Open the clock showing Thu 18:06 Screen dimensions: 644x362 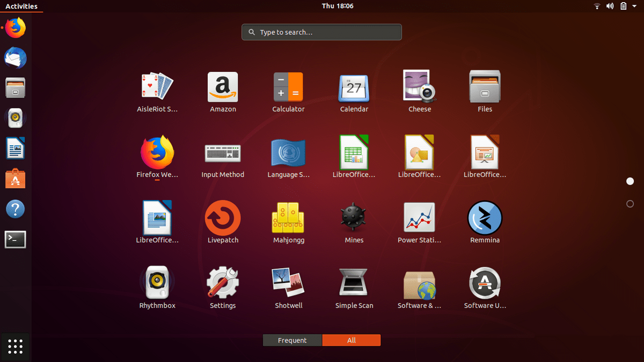[338, 6]
